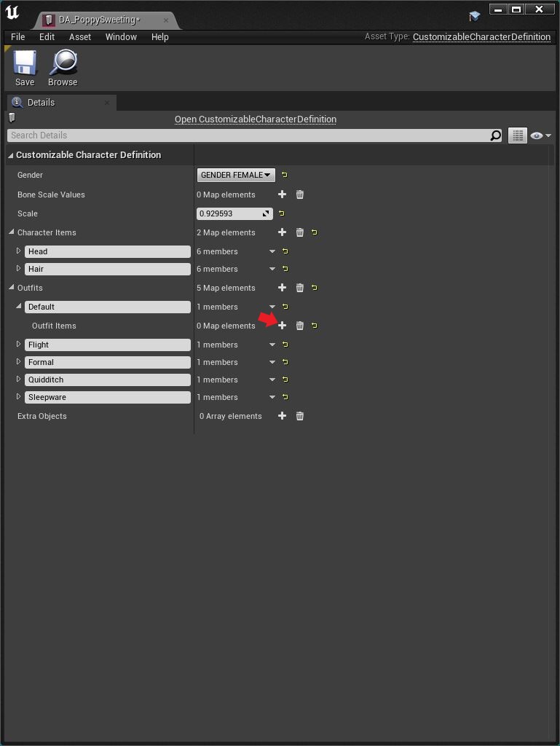
Task: Collapse Customizable Character Definition category
Action: pos(10,155)
